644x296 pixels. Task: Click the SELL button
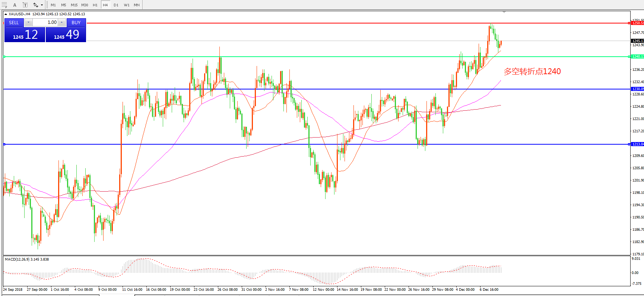(14, 23)
